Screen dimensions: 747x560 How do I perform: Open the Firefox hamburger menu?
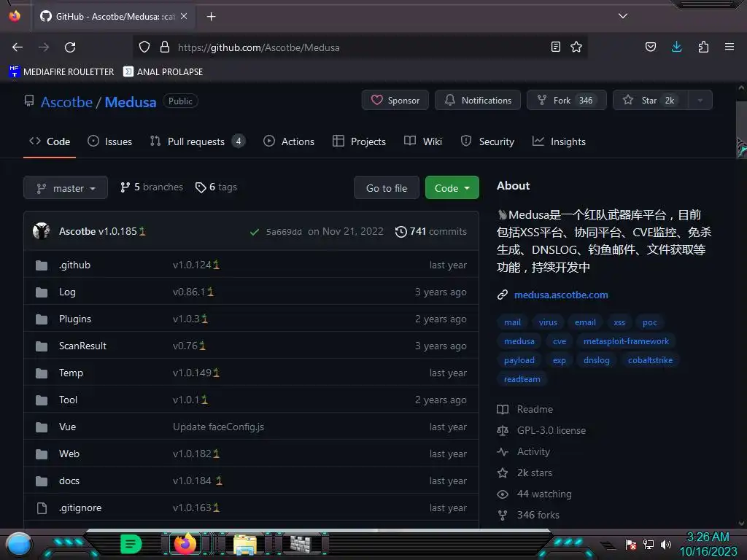point(729,47)
